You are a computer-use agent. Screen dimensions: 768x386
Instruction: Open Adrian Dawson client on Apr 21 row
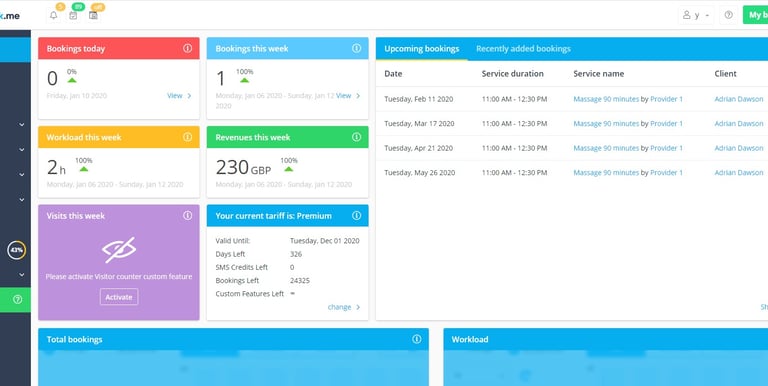[739, 148]
